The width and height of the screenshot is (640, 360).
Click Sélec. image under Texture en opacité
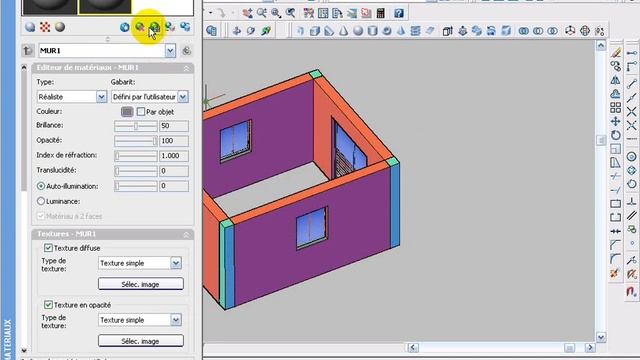pos(141,340)
